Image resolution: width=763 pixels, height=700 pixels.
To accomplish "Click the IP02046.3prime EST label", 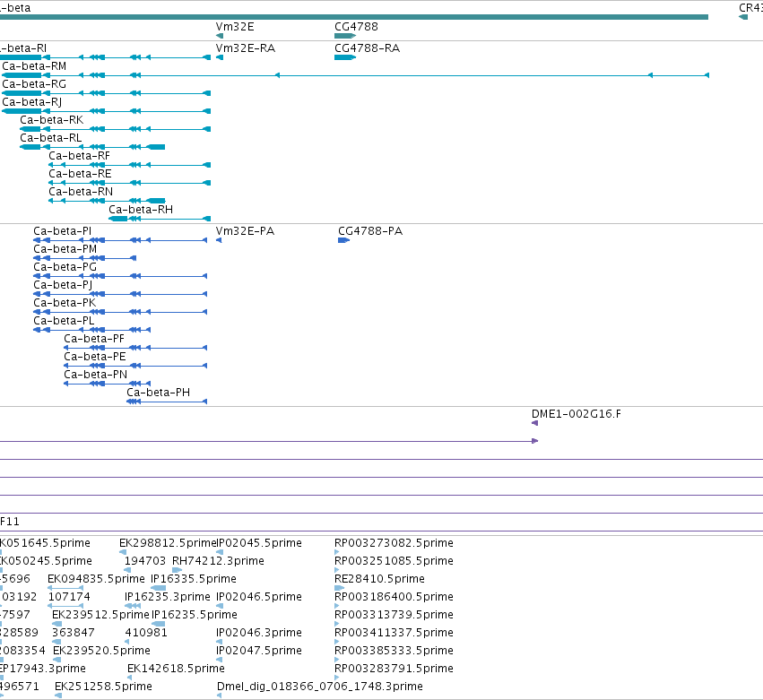I will pyautogui.click(x=259, y=633).
